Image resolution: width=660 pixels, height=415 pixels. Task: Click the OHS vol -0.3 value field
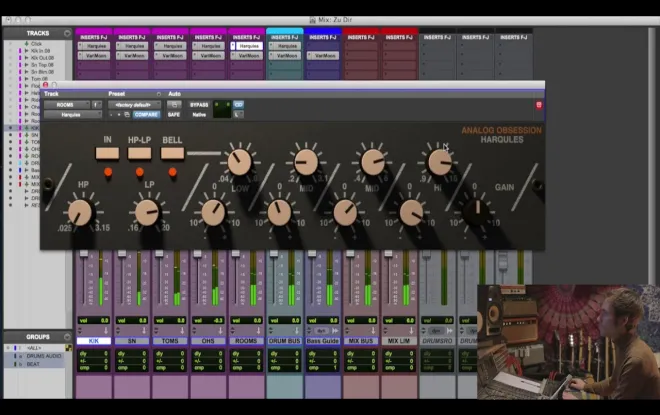[x=208, y=320]
